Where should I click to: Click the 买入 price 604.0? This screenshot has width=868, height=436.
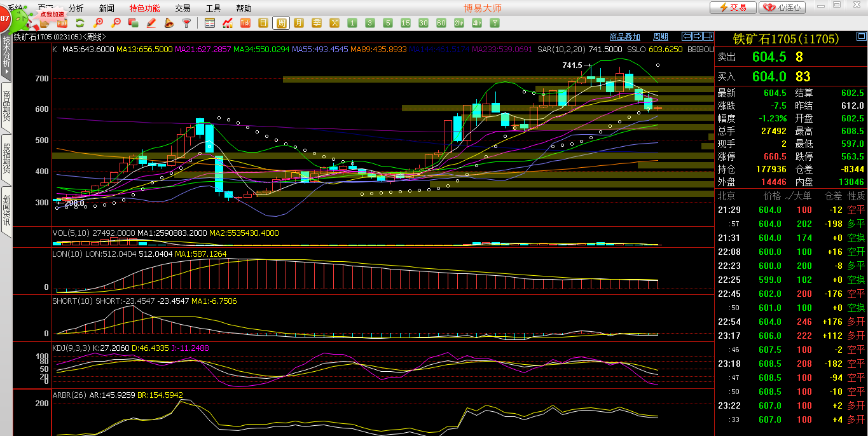point(769,76)
